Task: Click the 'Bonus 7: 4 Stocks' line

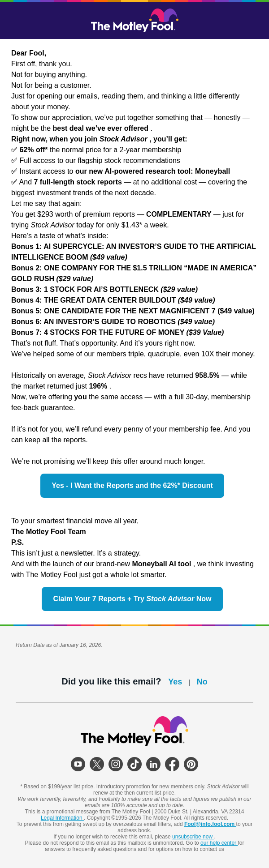Action: (x=117, y=333)
